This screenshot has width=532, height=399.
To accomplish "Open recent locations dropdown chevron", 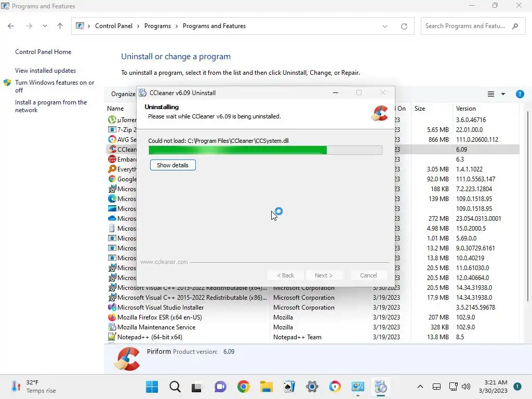I will click(45, 26).
